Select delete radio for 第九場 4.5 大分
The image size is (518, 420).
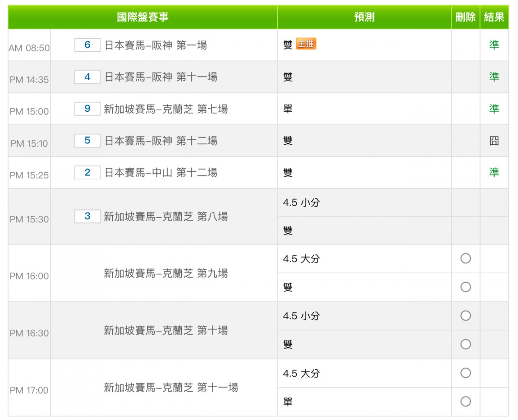tap(465, 258)
